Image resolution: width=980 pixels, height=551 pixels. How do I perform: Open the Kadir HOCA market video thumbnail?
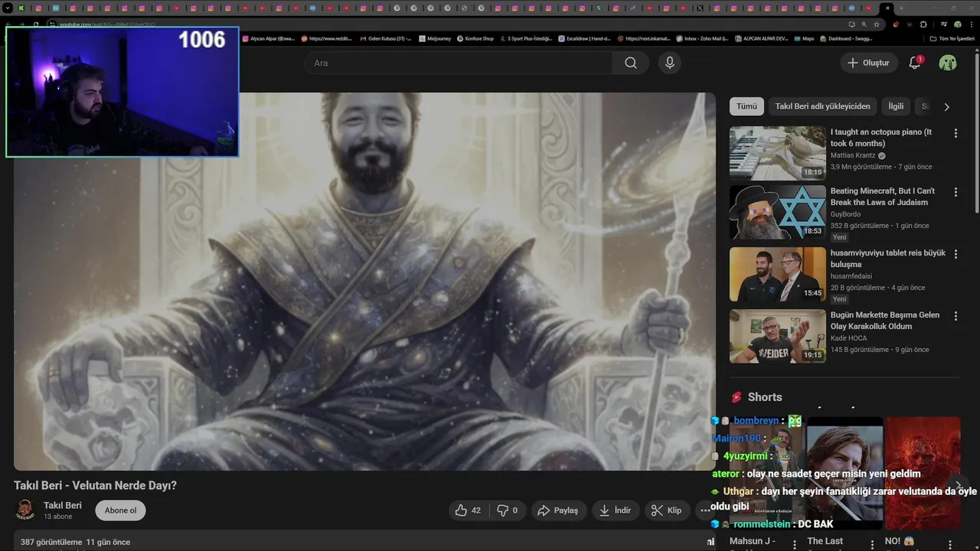pos(777,336)
